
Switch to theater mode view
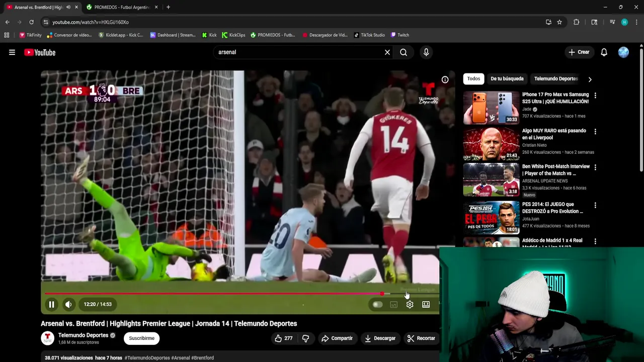(x=426, y=304)
